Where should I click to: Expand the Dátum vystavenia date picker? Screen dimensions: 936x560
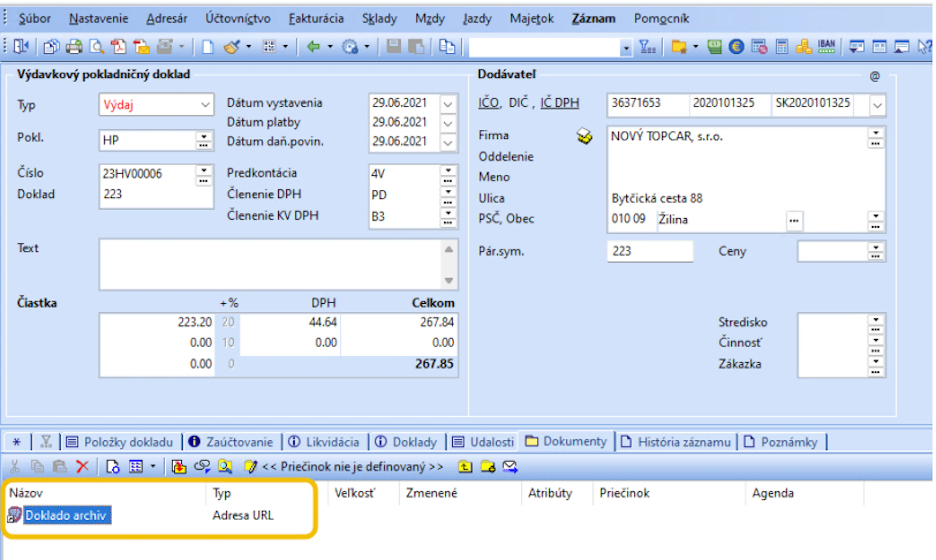[448, 104]
